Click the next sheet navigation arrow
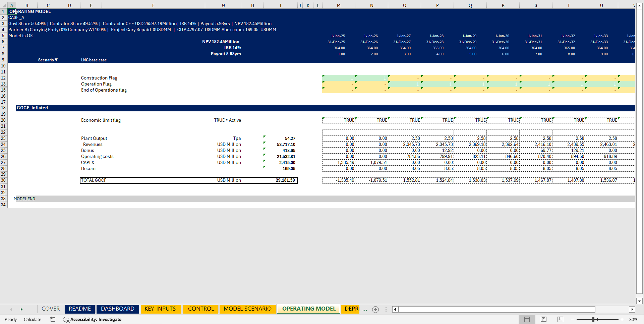 click(21, 309)
